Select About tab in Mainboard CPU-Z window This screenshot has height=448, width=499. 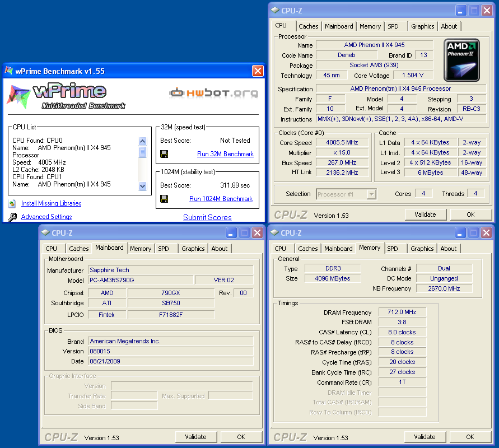[220, 249]
